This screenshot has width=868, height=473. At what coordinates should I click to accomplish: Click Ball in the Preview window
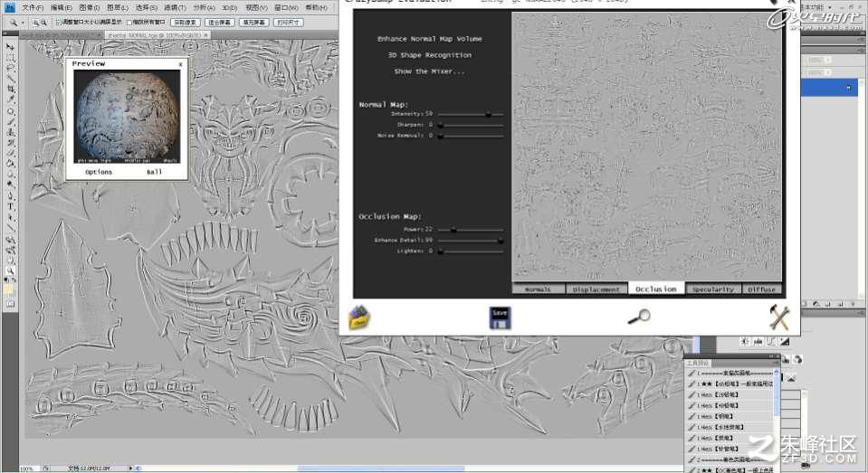(155, 172)
